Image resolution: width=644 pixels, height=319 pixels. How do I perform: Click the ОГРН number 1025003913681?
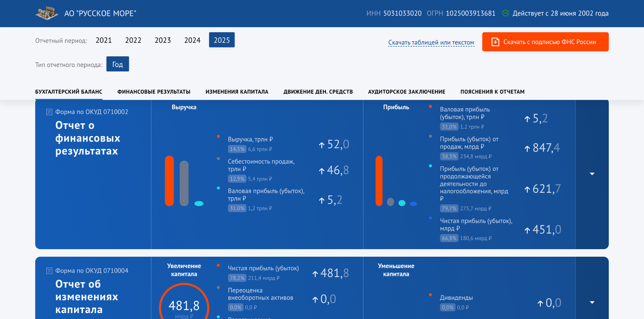(470, 13)
